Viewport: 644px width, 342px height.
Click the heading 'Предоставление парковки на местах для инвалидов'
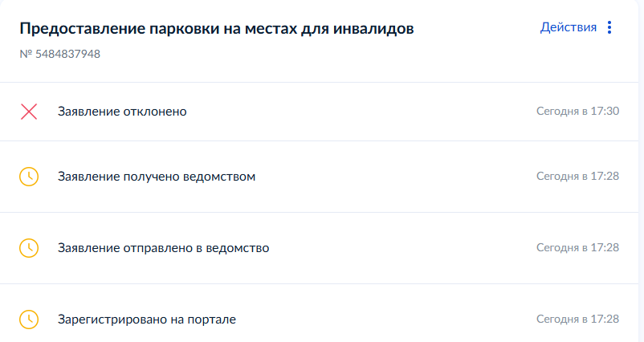pyautogui.click(x=217, y=28)
